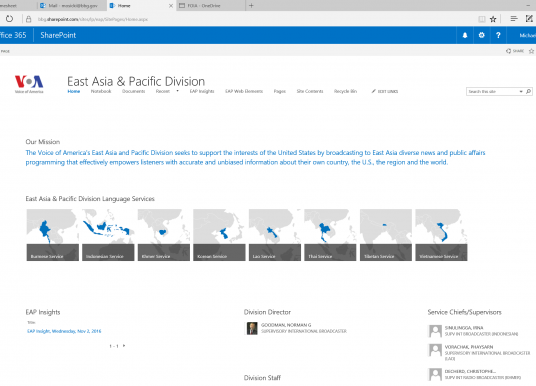The width and height of the screenshot is (536, 386).
Task: Open the Documents navigation link
Action: coord(134,91)
